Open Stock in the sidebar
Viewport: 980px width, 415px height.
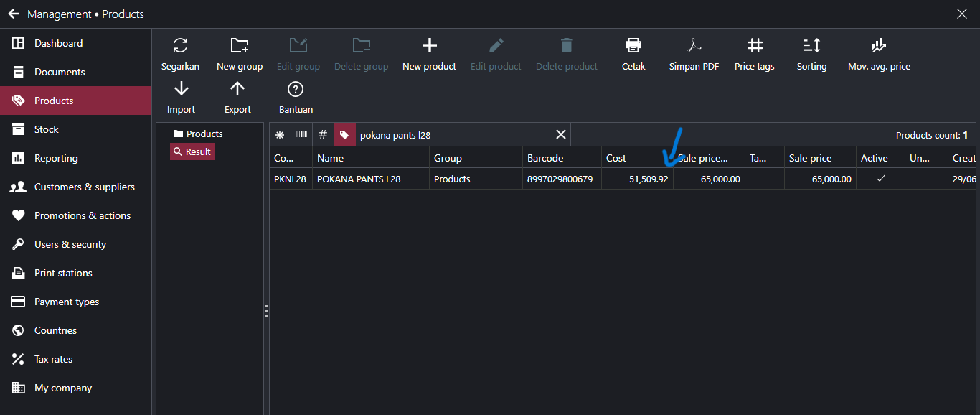pyautogui.click(x=46, y=129)
